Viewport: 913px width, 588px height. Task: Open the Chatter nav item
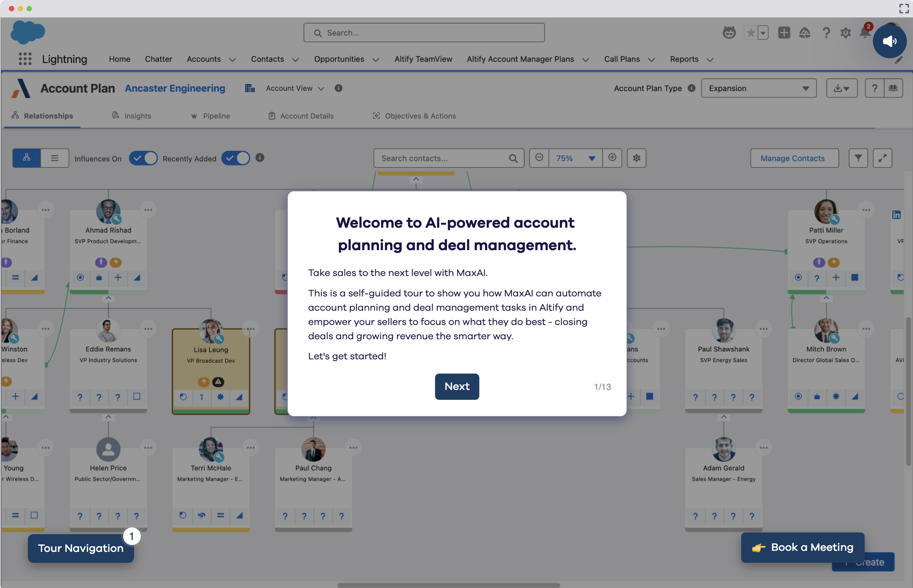[x=158, y=59]
